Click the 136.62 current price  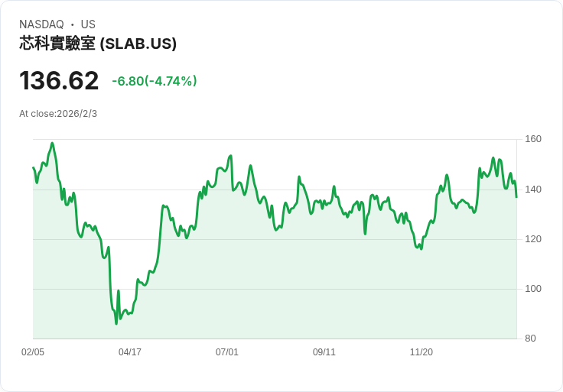pos(59,81)
